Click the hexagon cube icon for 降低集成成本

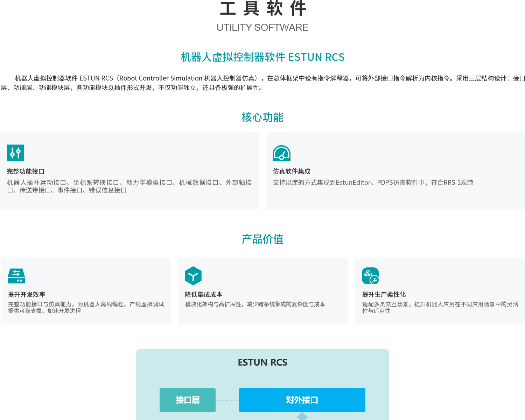[x=193, y=276]
